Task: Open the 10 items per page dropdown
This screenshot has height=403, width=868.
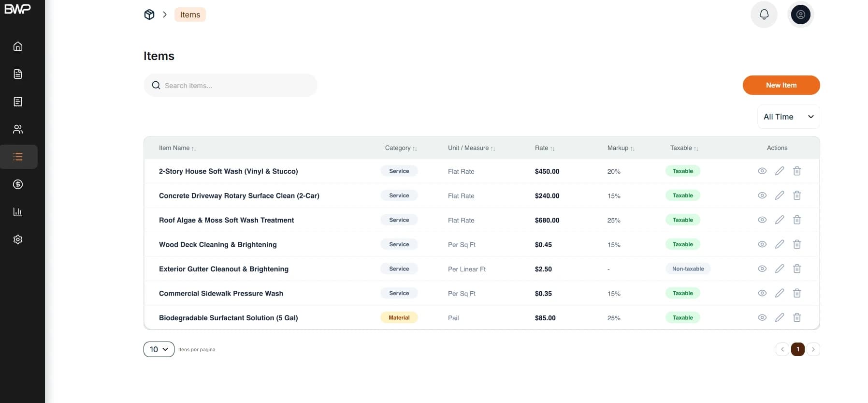Action: 159,349
